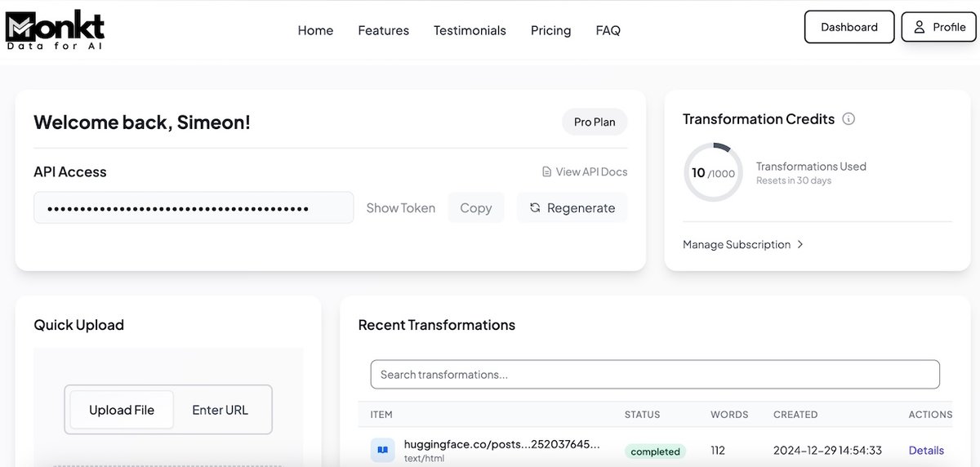Click the info icon beside Transformation Credits
This screenshot has width=980, height=467.
849,119
